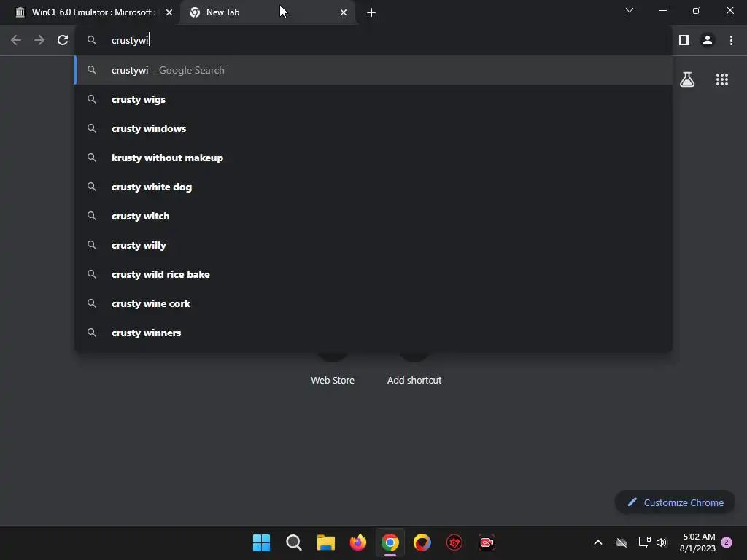Minimize the Chrome window
The image size is (747, 560).
[662, 10]
